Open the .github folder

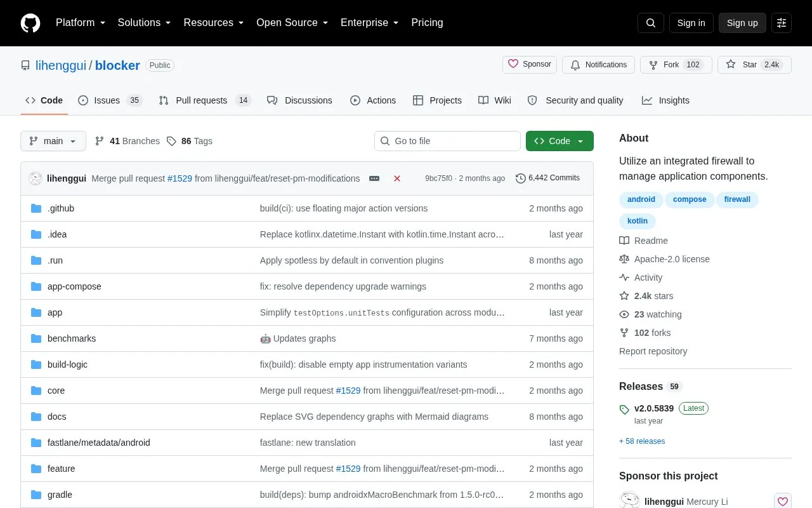point(61,208)
